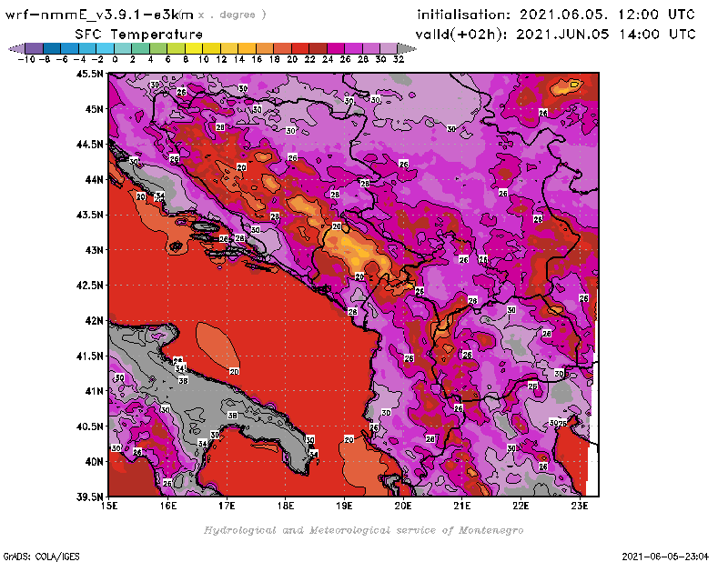Click the '44.5N' latitude label
Image resolution: width=728 pixels, height=562 pixels.
(89, 145)
